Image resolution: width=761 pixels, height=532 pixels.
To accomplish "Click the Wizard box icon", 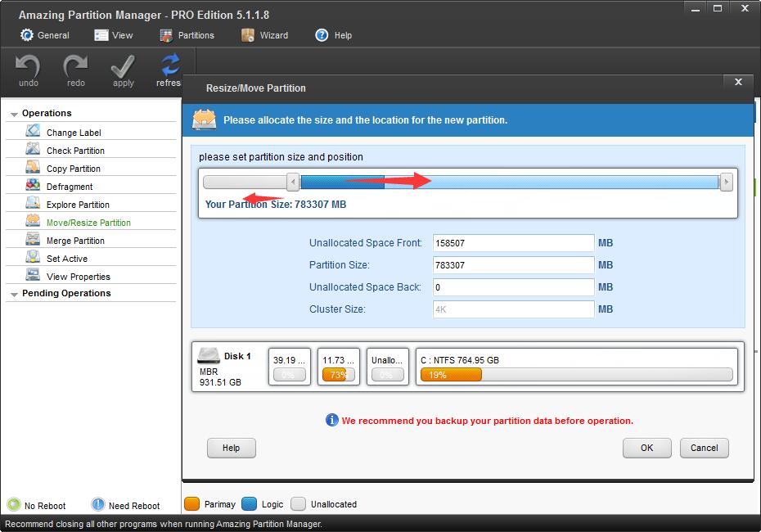I will (248, 35).
